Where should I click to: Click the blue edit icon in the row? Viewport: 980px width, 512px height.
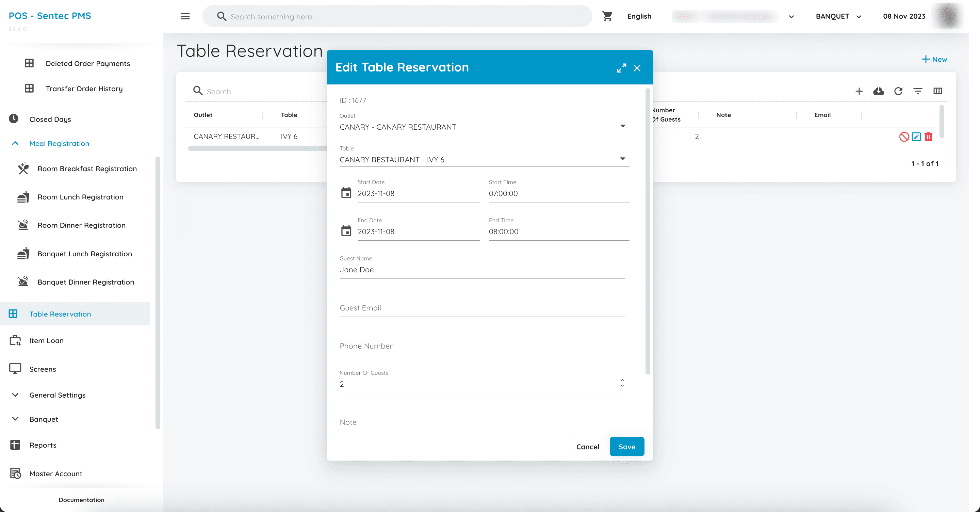click(x=916, y=137)
